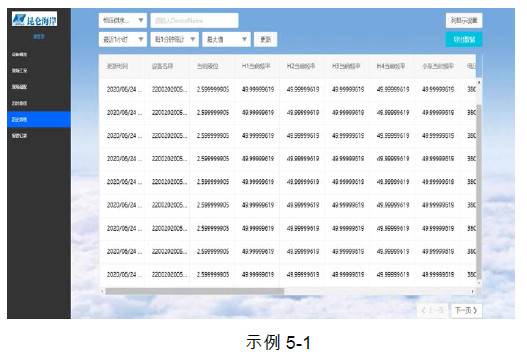Image resolution: width=527 pixels, height=363 pixels.
Task: Click the cyan export data button
Action: (x=464, y=40)
